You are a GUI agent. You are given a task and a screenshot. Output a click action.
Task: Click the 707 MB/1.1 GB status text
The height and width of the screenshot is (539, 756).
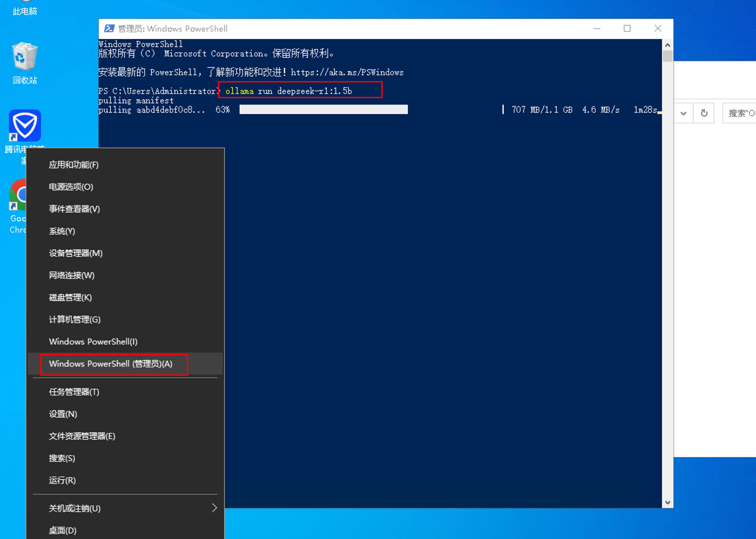(542, 110)
